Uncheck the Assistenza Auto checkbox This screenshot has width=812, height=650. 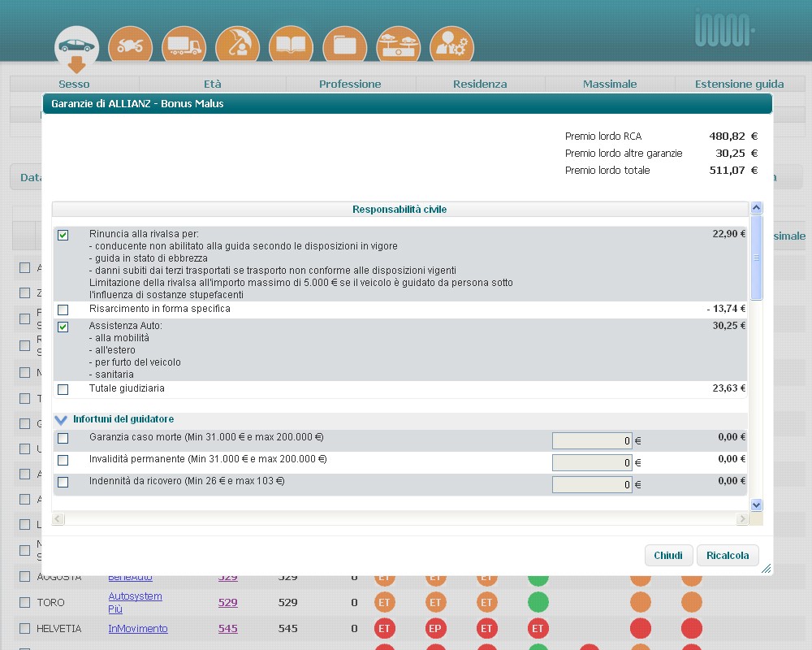[63, 327]
